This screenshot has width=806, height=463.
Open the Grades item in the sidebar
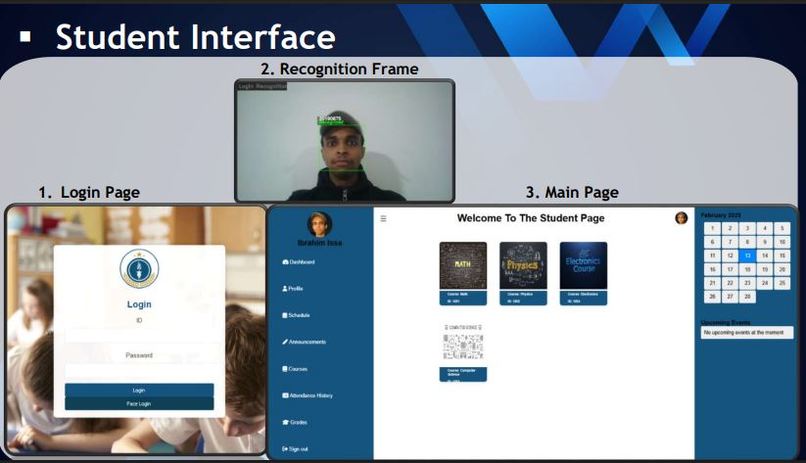295,422
